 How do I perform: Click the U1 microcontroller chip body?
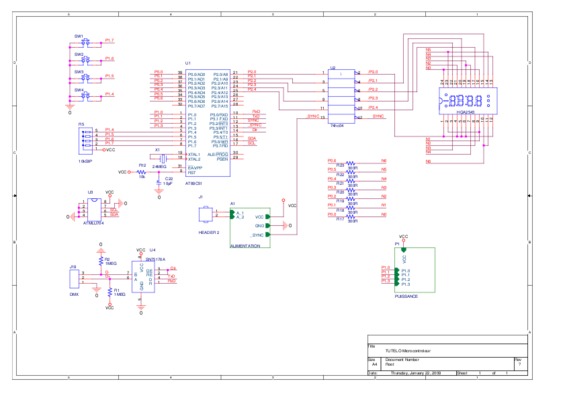coord(208,123)
